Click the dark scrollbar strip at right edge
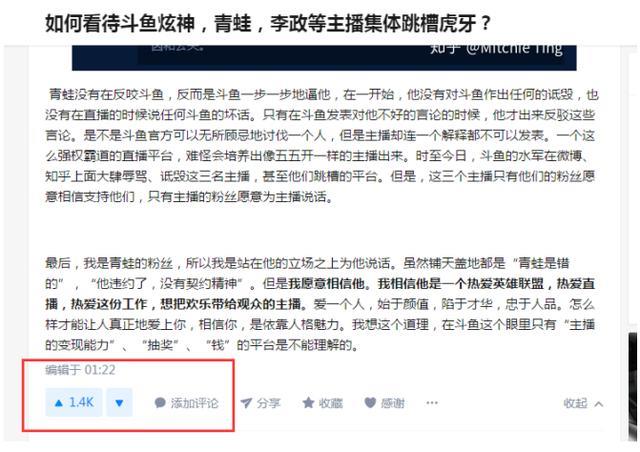The image size is (640, 452). 633,386
